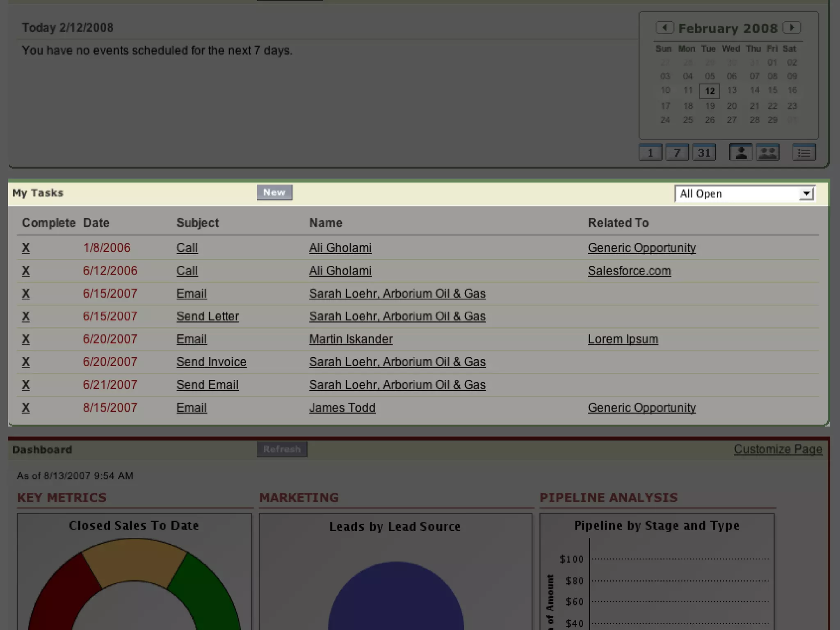
Task: Open the day view calendar icon
Action: tap(650, 153)
